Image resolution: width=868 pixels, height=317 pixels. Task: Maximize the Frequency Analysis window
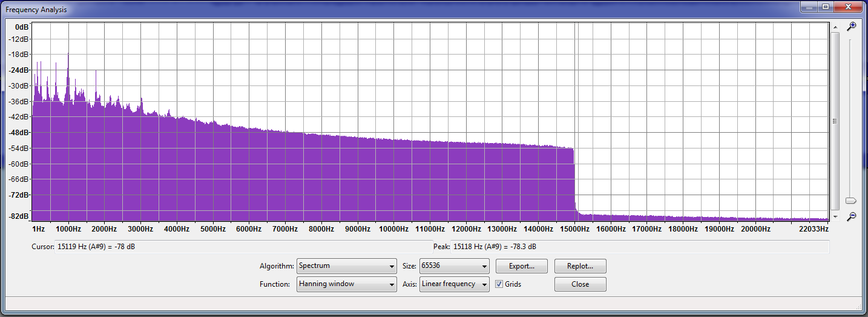click(825, 7)
